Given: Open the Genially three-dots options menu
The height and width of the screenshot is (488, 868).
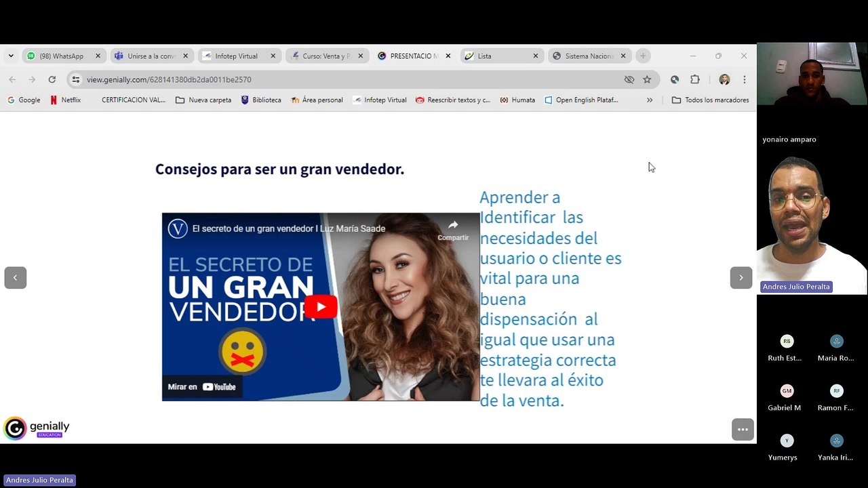Looking at the screenshot, I should click(743, 429).
